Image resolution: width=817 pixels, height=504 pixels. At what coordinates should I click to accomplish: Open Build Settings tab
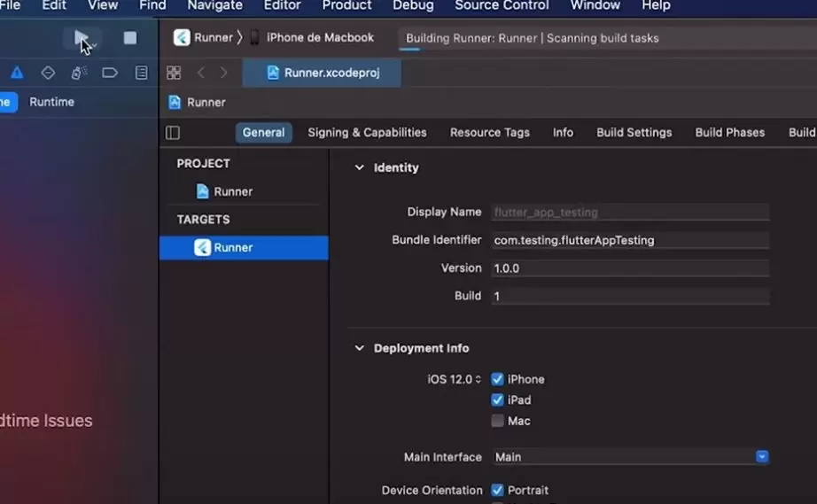(634, 133)
